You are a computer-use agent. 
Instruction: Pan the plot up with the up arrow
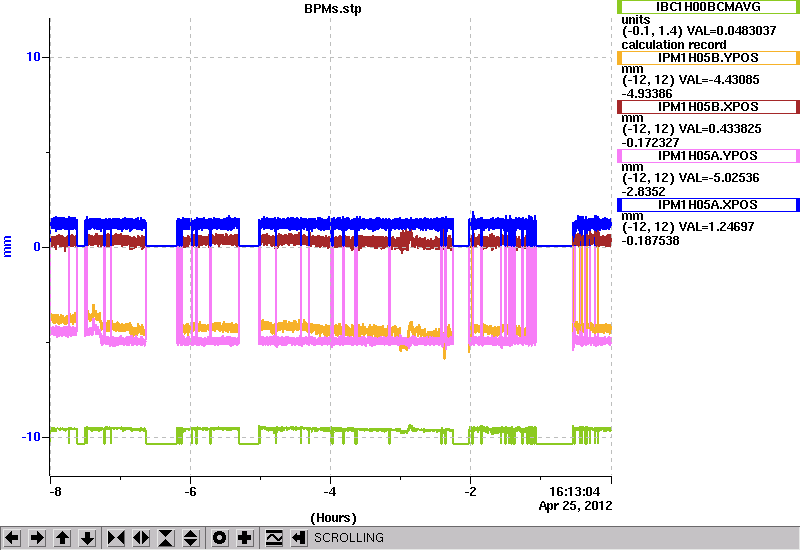pos(62,538)
